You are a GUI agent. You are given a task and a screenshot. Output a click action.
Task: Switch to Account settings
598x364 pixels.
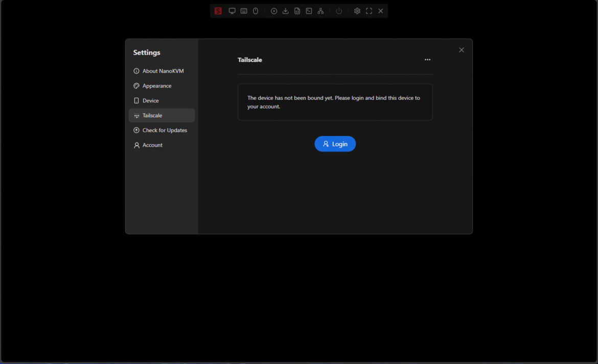click(162, 145)
